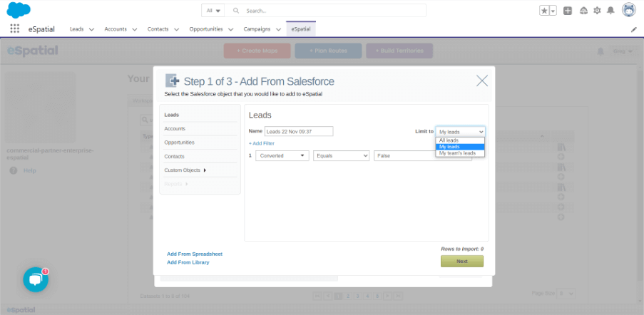
Task: Click the edit navigation pencil icon
Action: (x=633, y=29)
